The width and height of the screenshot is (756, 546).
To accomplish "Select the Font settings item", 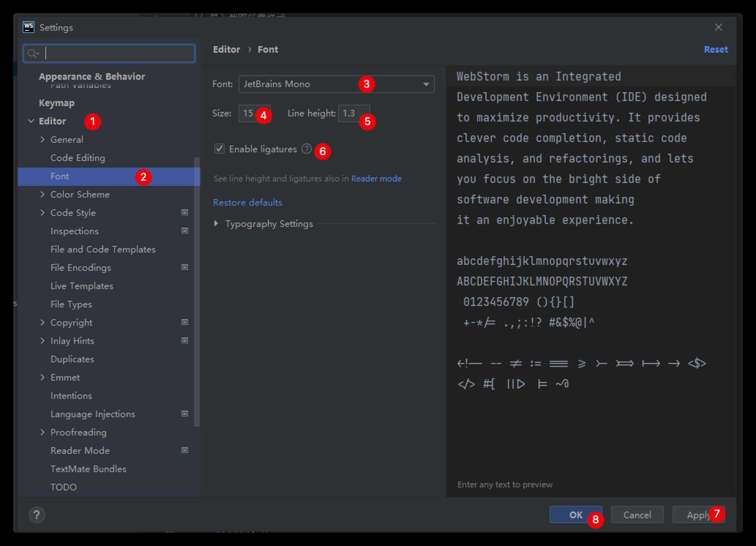I will pos(109,176).
